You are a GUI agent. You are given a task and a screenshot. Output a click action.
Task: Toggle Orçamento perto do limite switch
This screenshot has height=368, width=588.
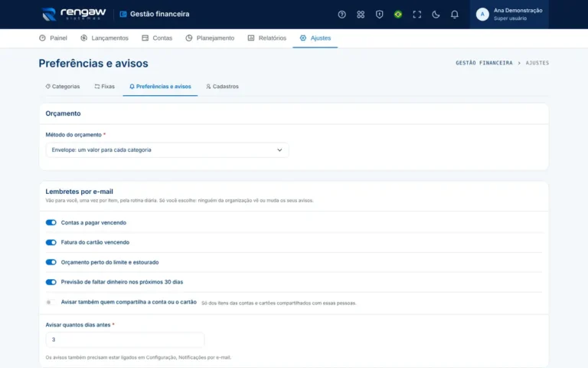coord(51,262)
